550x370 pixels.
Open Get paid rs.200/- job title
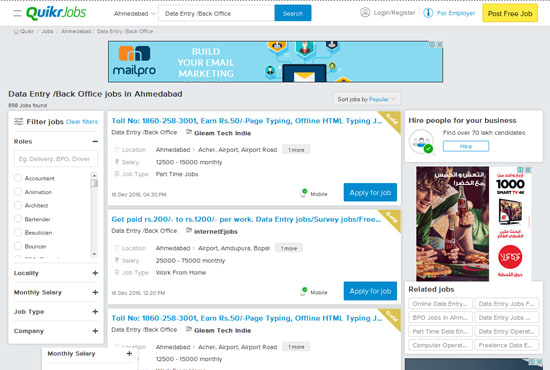pyautogui.click(x=246, y=219)
